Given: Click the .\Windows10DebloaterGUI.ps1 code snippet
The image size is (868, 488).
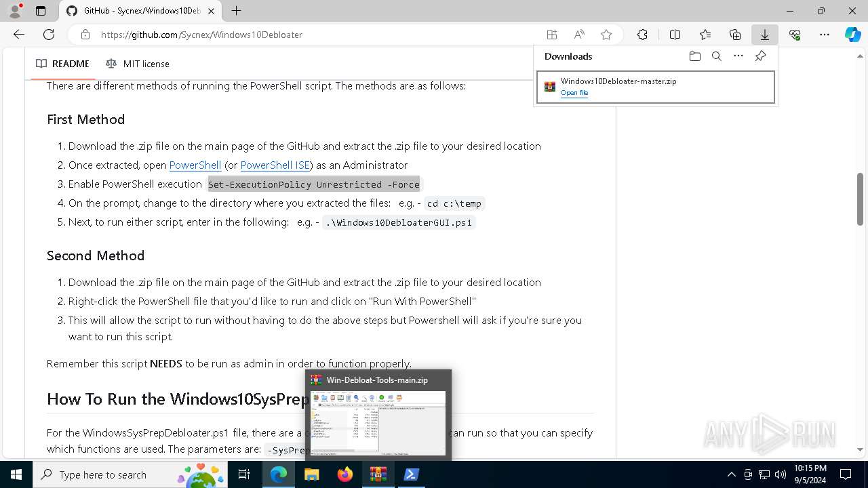Looking at the screenshot, I should click(x=399, y=222).
